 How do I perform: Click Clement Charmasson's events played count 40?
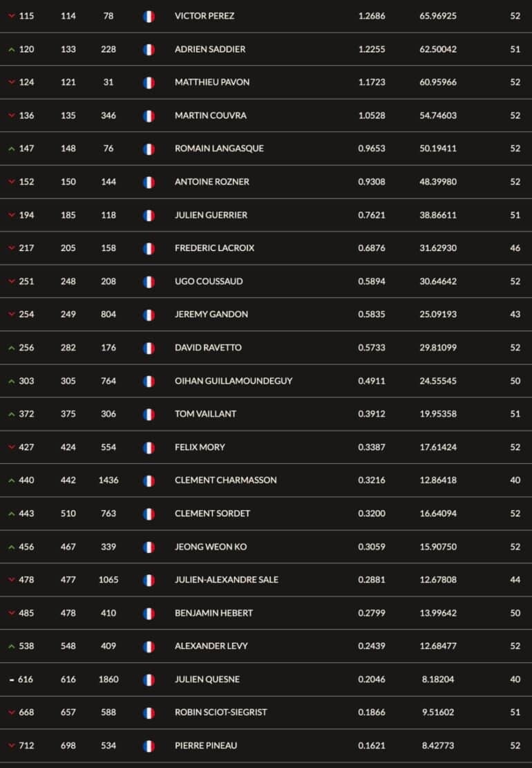click(515, 480)
